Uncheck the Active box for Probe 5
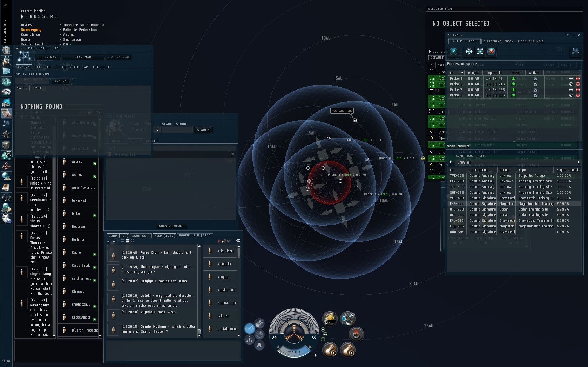Viewport: 588px width, 367px height. (535, 79)
